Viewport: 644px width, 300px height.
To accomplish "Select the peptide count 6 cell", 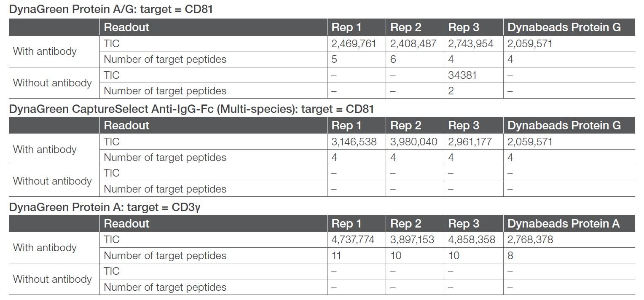I will point(393,59).
